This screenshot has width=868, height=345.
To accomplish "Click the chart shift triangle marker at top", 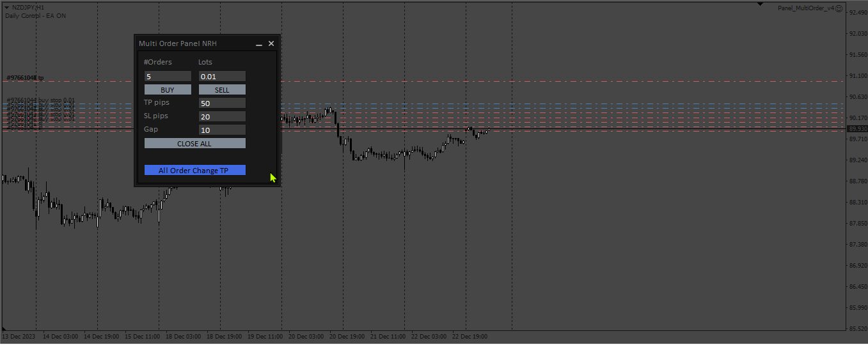I will [760, 4].
